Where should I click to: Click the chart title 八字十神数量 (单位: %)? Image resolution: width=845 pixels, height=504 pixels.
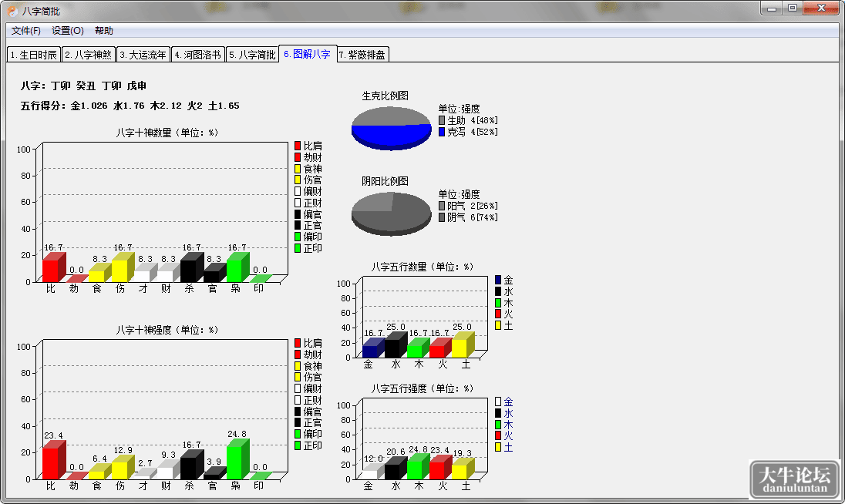(x=167, y=133)
